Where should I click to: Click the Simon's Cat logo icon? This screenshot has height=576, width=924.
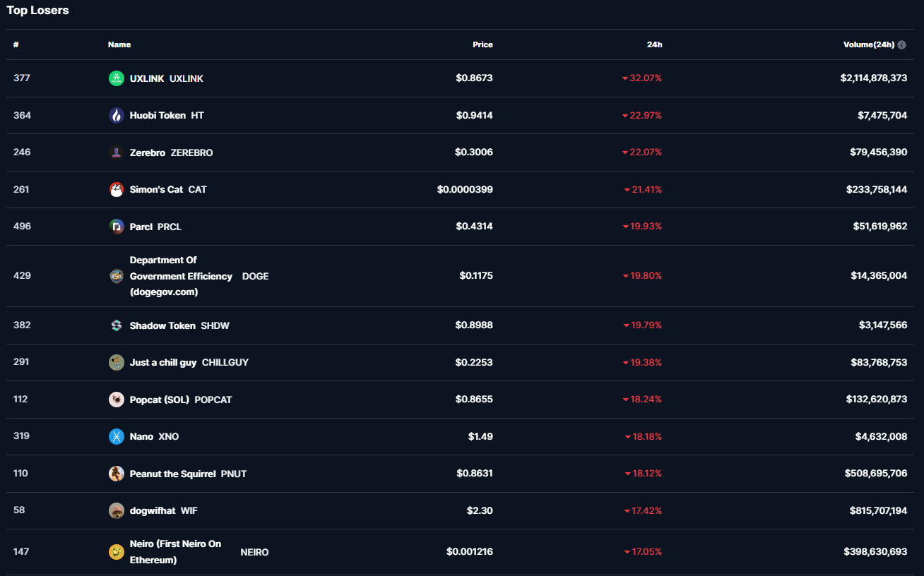pyautogui.click(x=117, y=190)
